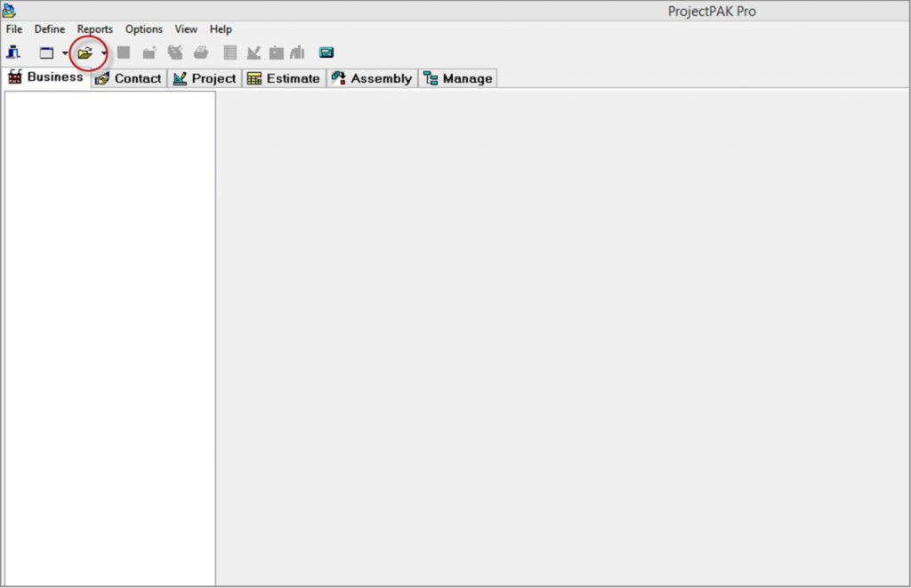Screen dimensions: 911x588
Task: Switch to the Project tab
Action: coord(205,78)
